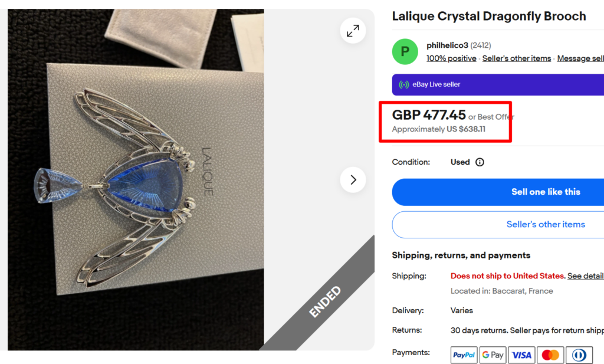The image size is (604, 364).
Task: Open the Seller's other items text link
Action: (x=516, y=58)
